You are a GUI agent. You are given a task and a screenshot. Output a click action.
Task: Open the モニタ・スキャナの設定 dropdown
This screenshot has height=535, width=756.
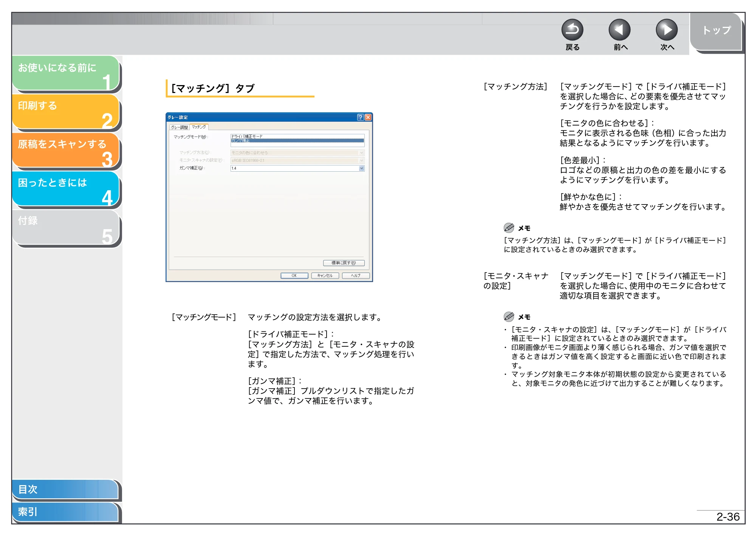(297, 161)
